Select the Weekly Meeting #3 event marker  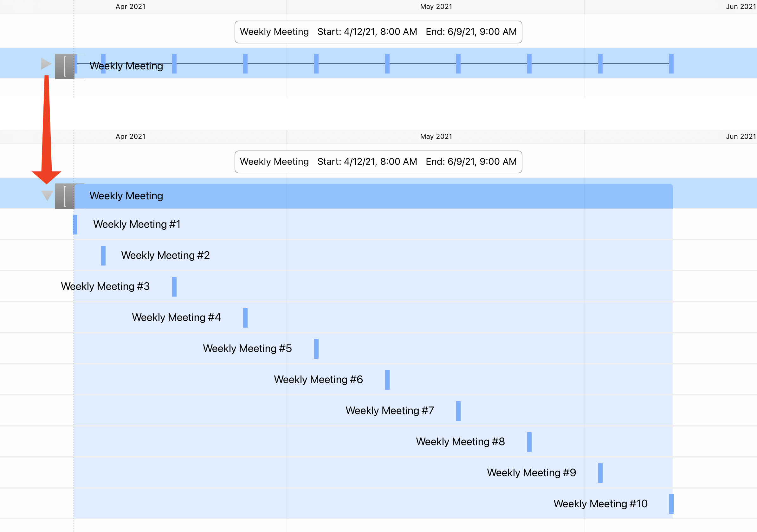point(174,287)
